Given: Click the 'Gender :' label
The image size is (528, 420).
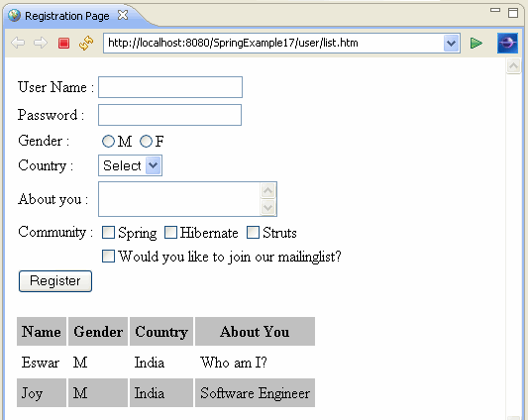Looking at the screenshot, I should [44, 141].
